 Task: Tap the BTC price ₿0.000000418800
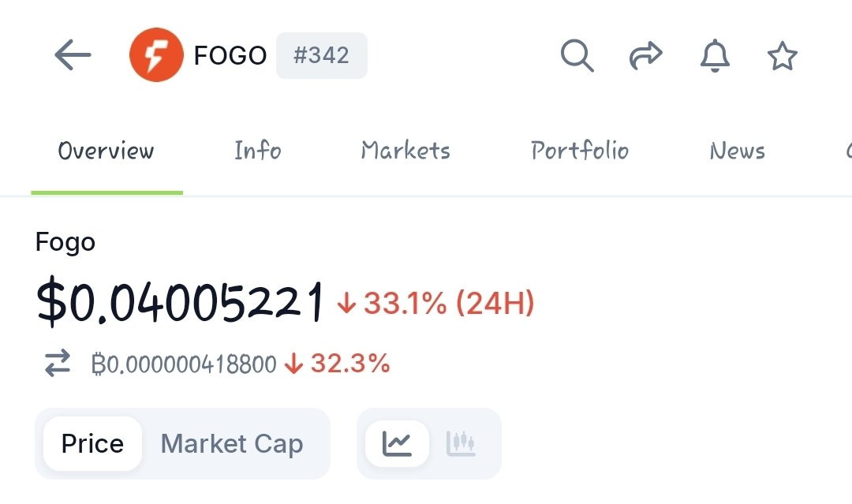coord(185,364)
